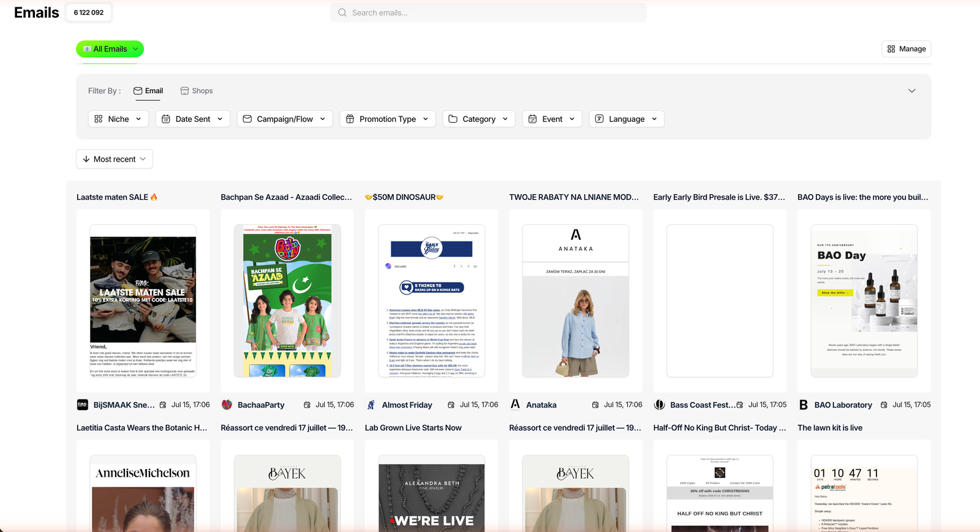Screen dimensions: 980x532
Task: Open the Laatste maten SALE email thumbnail
Action: click(x=143, y=301)
